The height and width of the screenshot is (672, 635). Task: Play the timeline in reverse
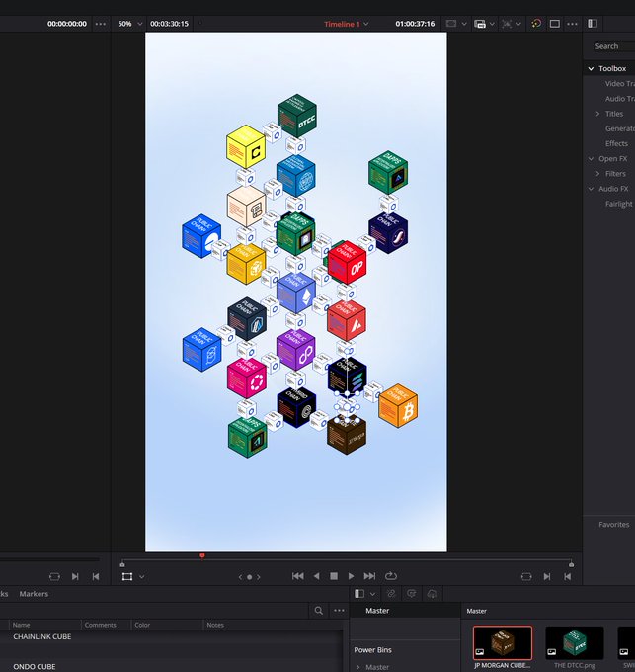pyautogui.click(x=316, y=576)
